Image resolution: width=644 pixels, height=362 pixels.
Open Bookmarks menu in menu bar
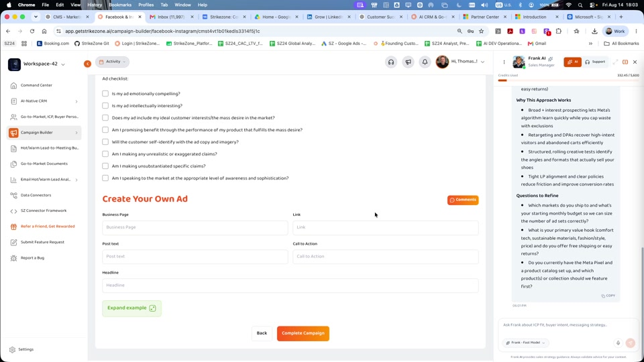pos(120,5)
